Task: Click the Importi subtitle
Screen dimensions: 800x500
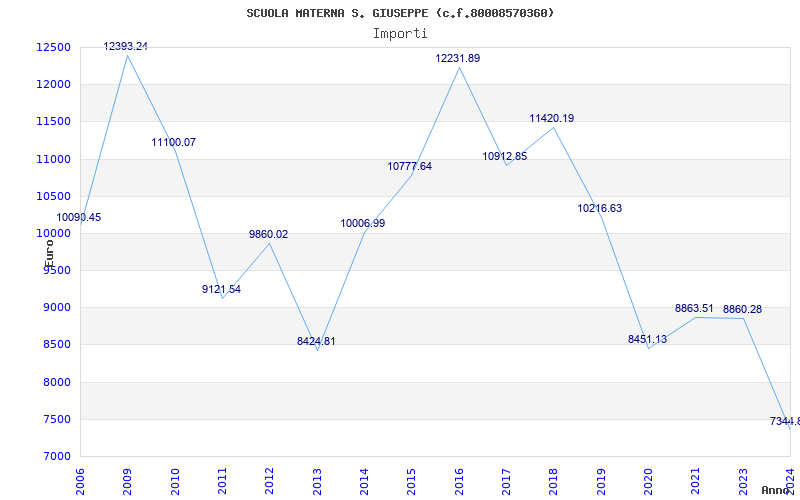Action: (x=400, y=34)
